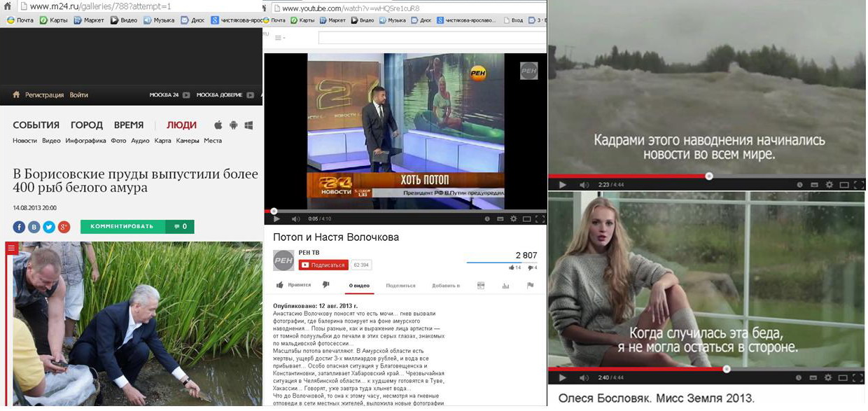
Task: Open settings gear on the 2:23 video player
Action: tap(829, 185)
